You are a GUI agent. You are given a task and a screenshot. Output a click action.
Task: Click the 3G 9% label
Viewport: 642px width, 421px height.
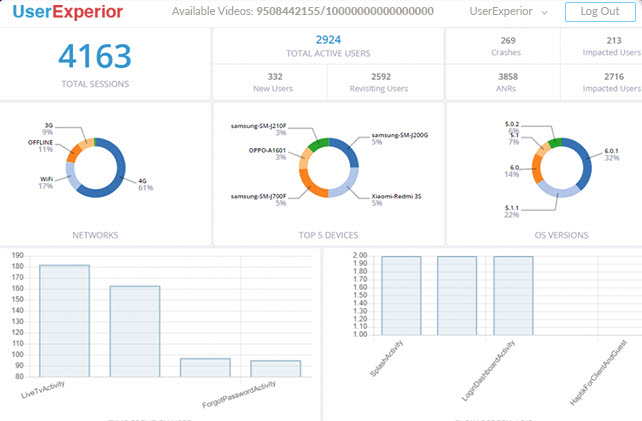(x=48, y=129)
